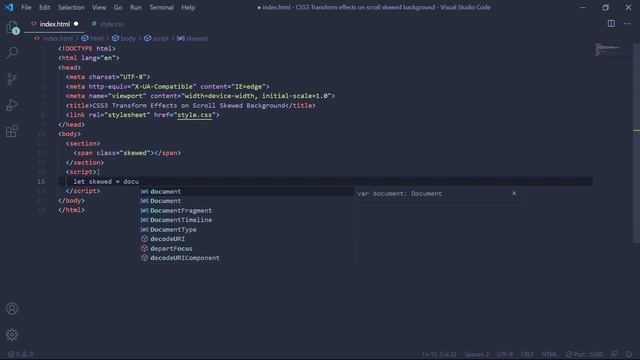The height and width of the screenshot is (360, 640).
Task: Switch to the style.css tab
Action: [108, 24]
